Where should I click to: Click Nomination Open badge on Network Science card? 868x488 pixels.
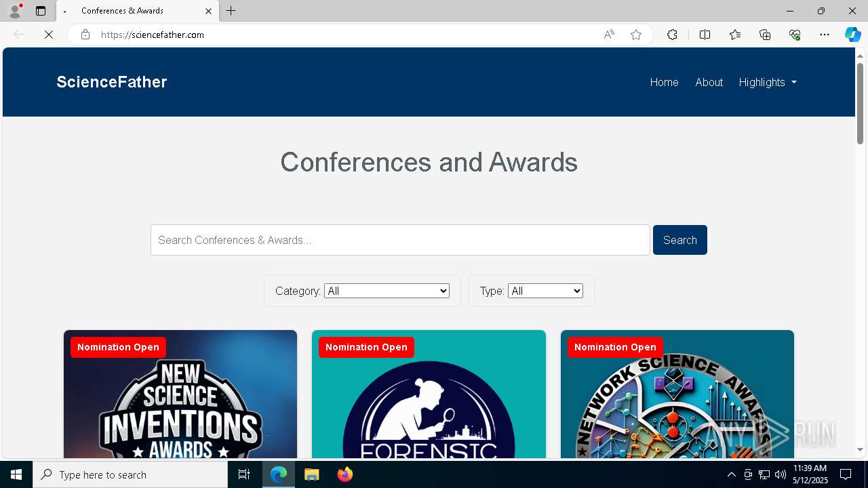615,347
